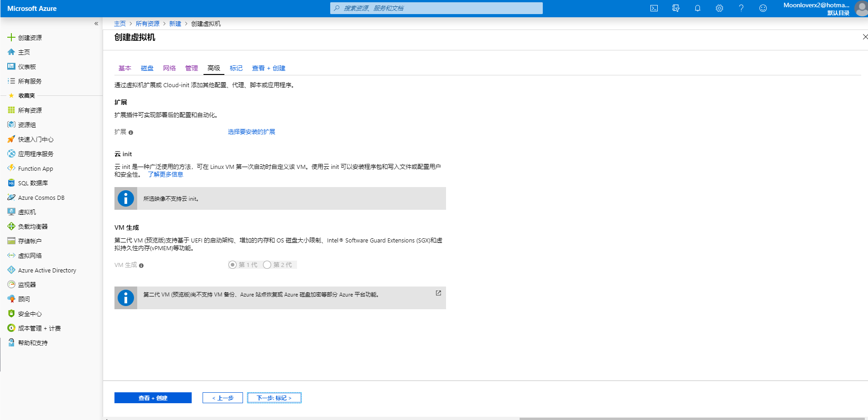This screenshot has height=420, width=868.
Task: Open portal settings gear
Action: [719, 8]
